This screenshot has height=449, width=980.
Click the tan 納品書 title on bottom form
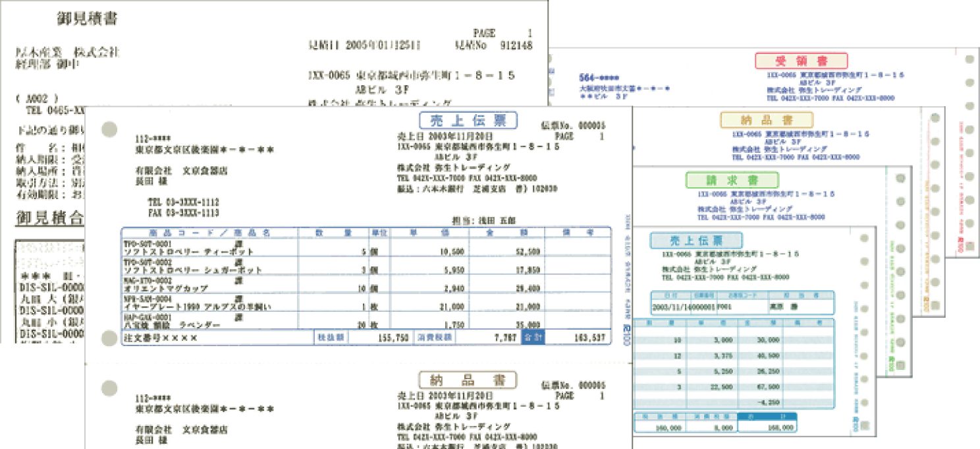click(468, 380)
